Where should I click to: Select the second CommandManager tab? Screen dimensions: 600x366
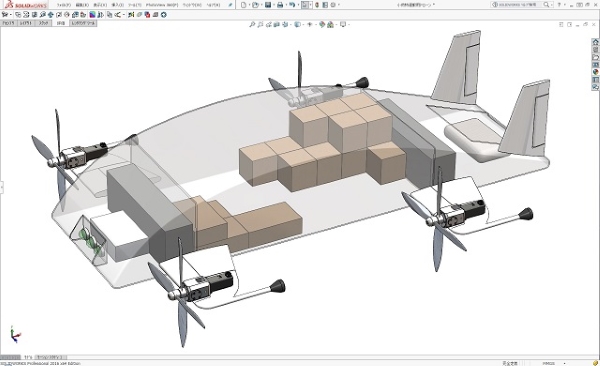[x=26, y=23]
